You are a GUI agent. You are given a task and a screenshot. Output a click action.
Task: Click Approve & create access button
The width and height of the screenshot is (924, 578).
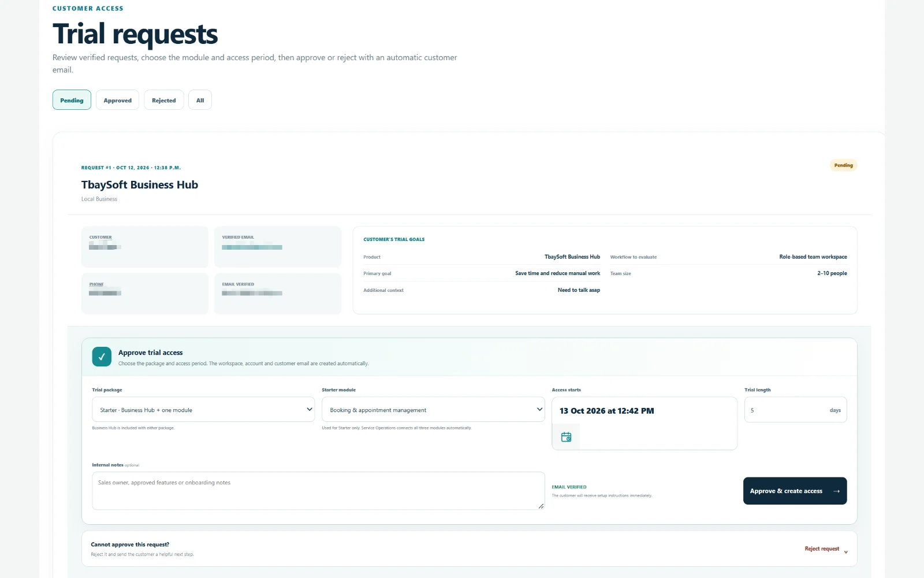[x=795, y=491]
